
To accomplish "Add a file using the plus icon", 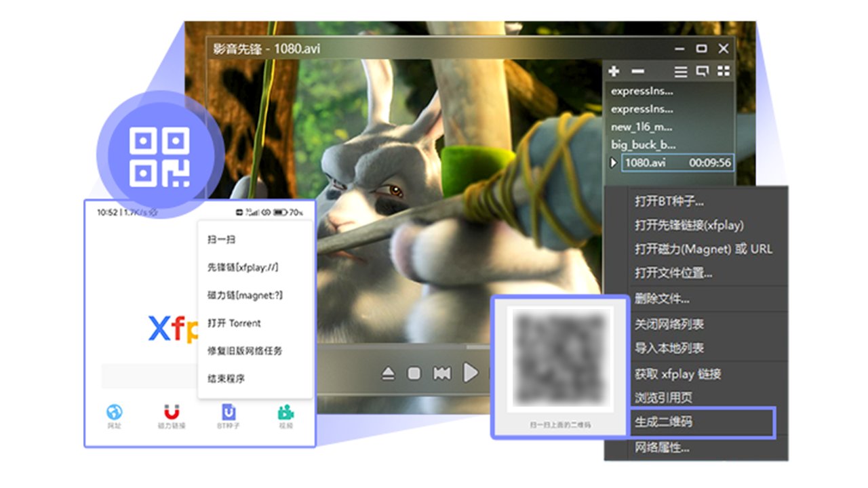I will tap(614, 70).
